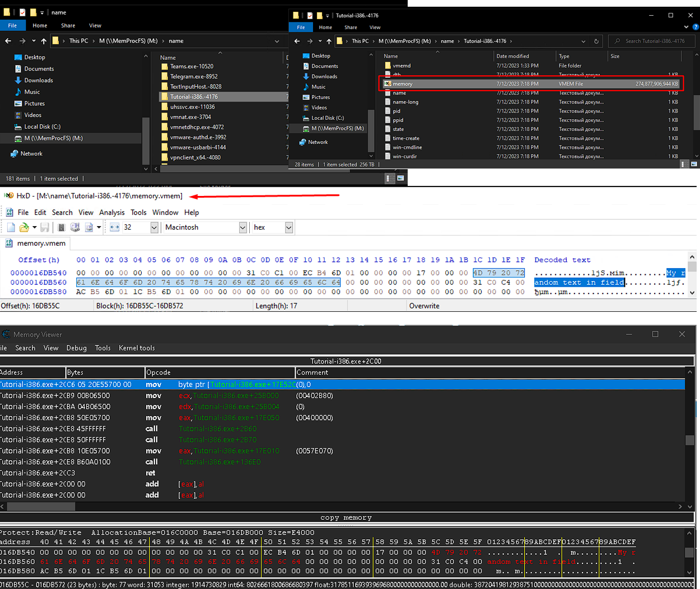Click the Open file icon in HxD toolbar
The height and width of the screenshot is (589, 700).
click(24, 227)
